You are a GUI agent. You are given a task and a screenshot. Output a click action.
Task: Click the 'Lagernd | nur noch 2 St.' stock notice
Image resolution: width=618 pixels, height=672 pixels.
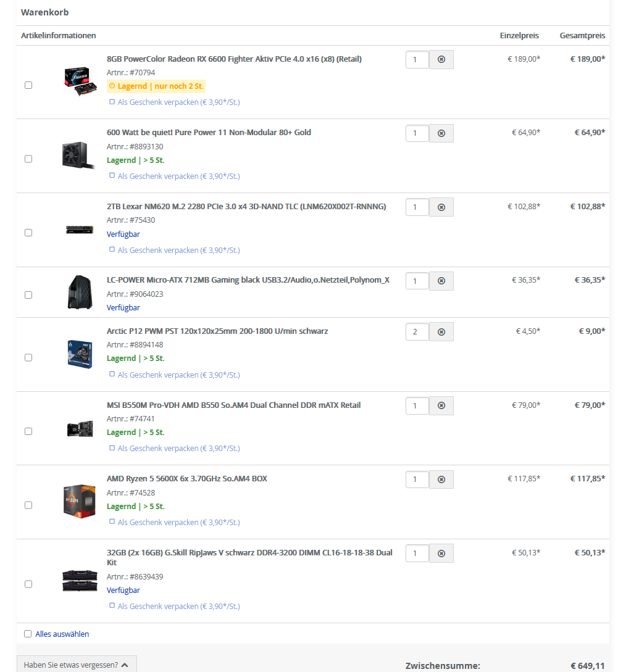(156, 86)
